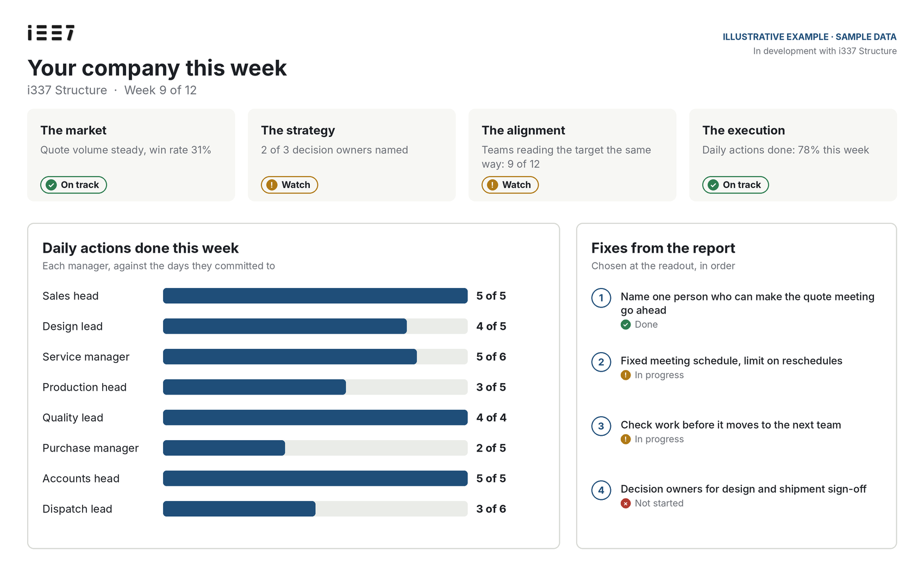Open The alignment card title
Image resolution: width=924 pixels, height=576 pixels.
coord(523,130)
